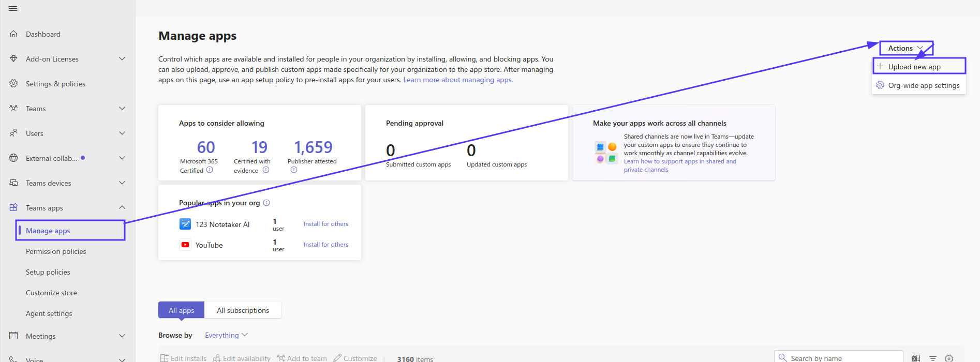Click the Settings & policies gear icon
This screenshot has width=980, height=362.
click(x=13, y=84)
